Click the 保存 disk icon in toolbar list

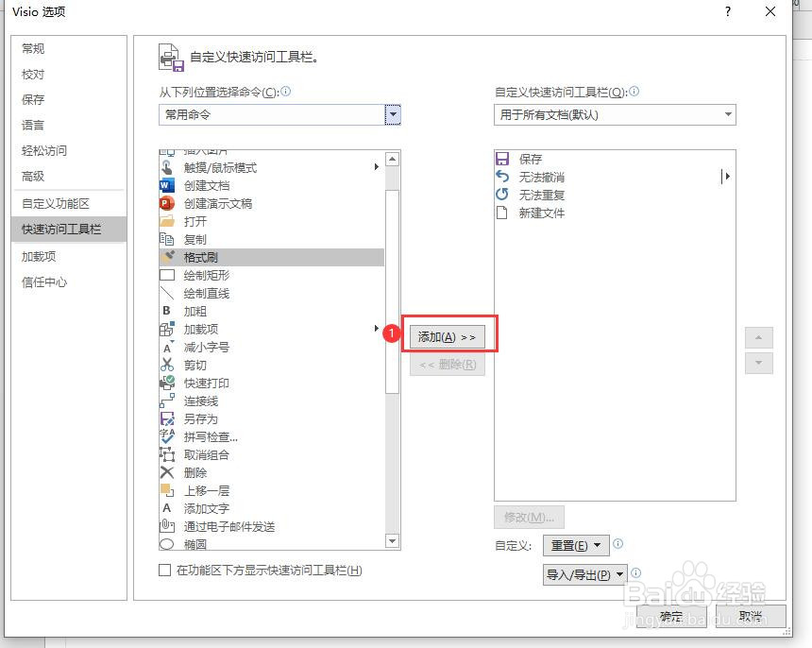pyautogui.click(x=502, y=159)
